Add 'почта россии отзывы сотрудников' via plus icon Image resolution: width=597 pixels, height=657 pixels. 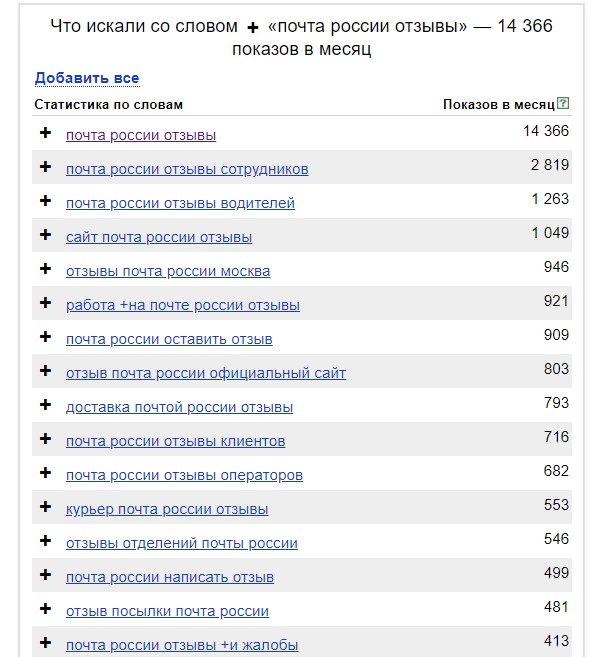pyautogui.click(x=45, y=167)
